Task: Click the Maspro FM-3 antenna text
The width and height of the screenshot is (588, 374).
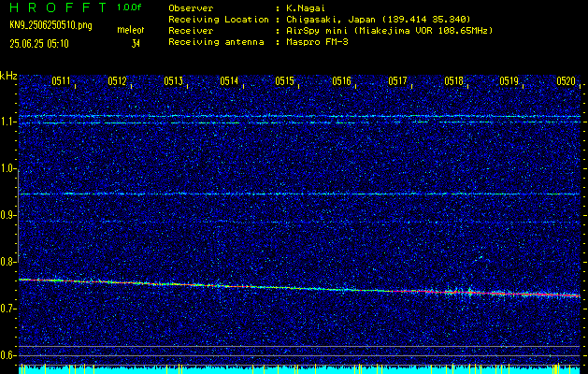Action: click(317, 42)
